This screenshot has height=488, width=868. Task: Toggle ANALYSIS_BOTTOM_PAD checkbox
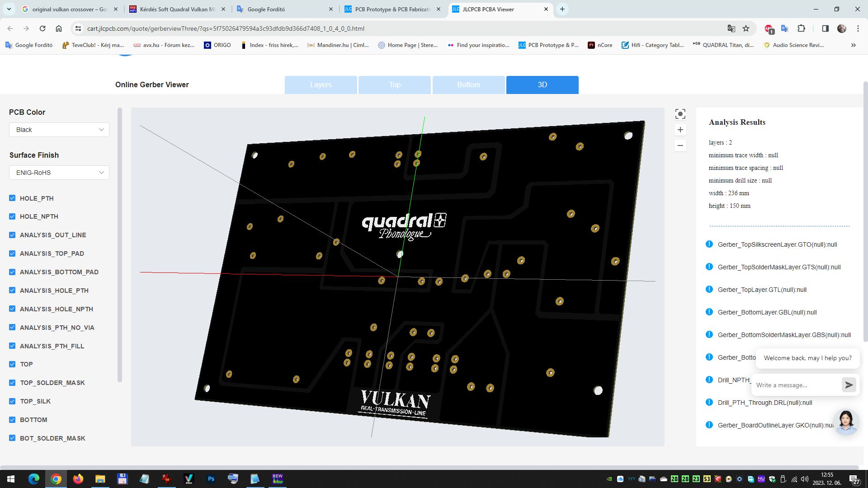point(12,272)
